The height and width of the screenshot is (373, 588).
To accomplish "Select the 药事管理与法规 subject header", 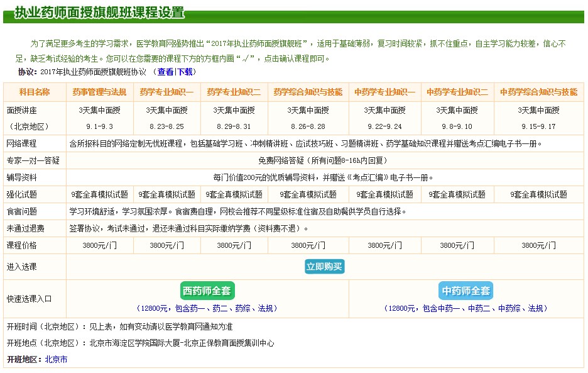I will click(101, 91).
